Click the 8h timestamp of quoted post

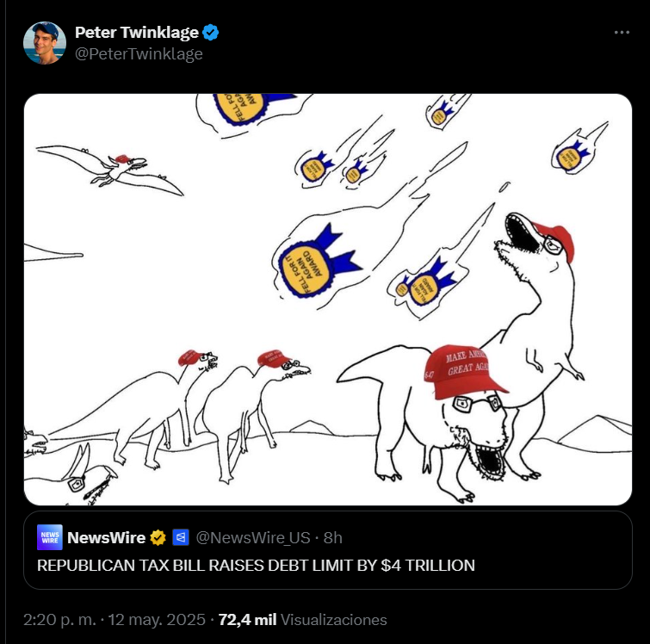coord(333,537)
